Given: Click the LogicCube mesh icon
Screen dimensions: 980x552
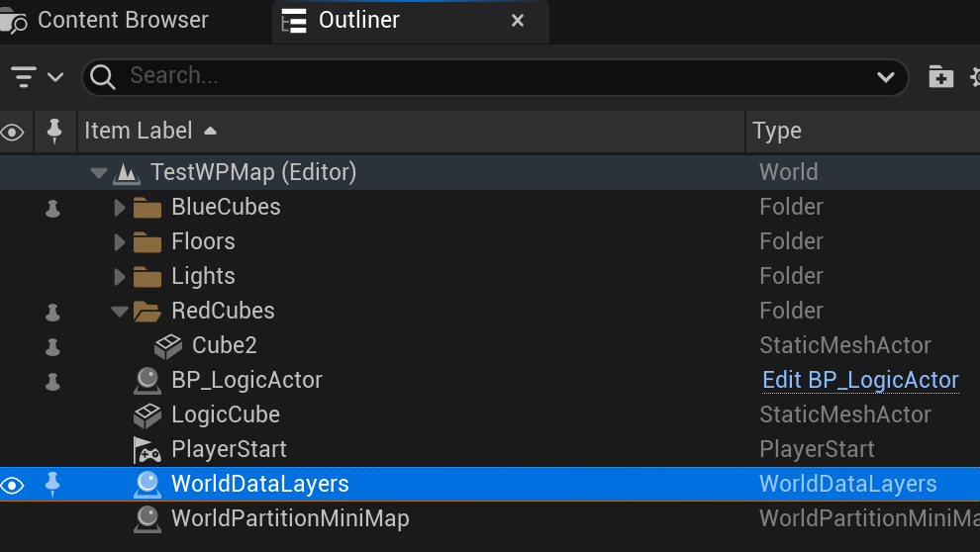Looking at the screenshot, I should 147,414.
